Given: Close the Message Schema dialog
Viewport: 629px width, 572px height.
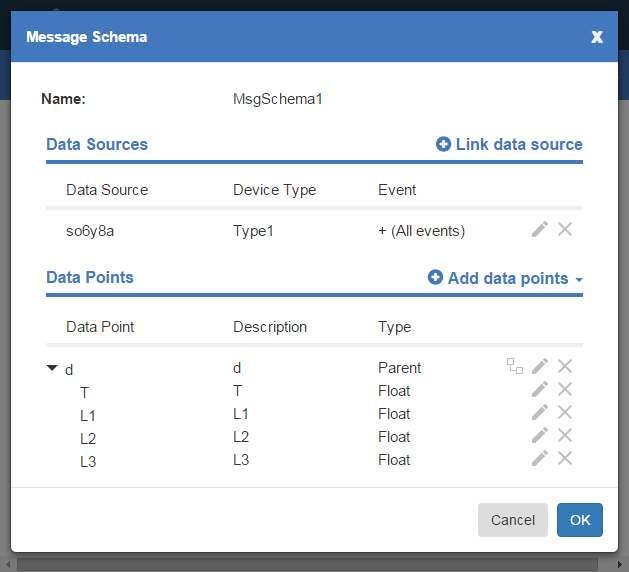Looking at the screenshot, I should pyautogui.click(x=597, y=37).
